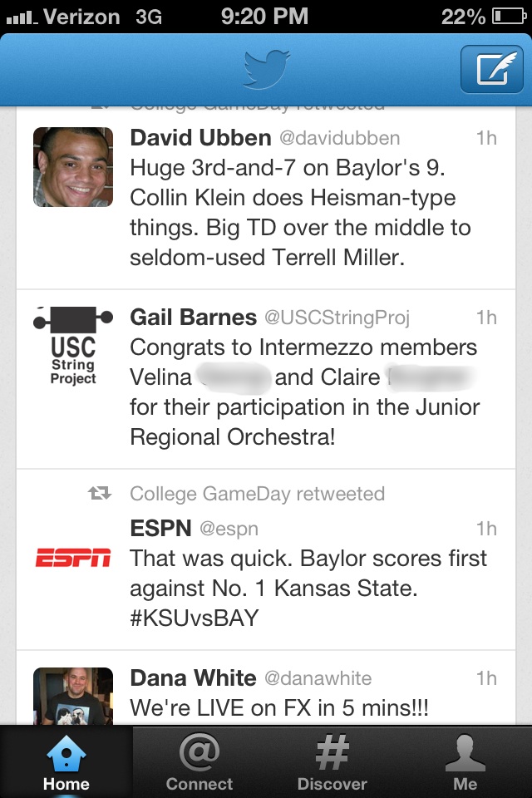
Task: Tap the USC String Project avatar
Action: [x=73, y=347]
